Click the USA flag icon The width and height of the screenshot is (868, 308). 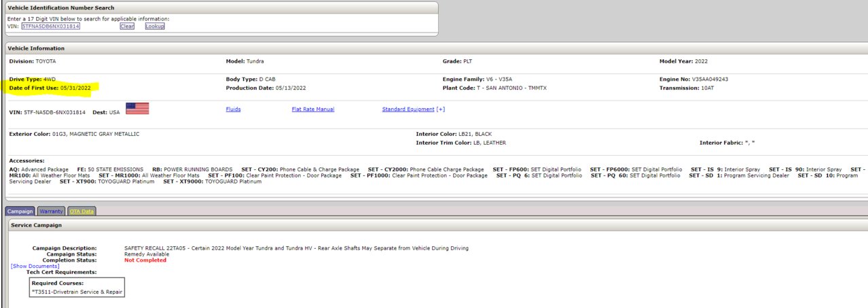tap(137, 109)
